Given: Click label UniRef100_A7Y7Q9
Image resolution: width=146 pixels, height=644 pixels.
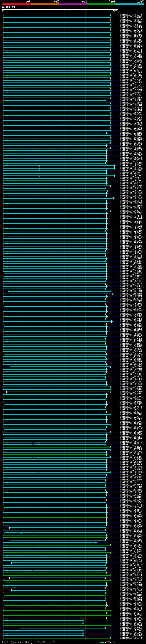Looking at the screenshot, I should [x=131, y=67].
